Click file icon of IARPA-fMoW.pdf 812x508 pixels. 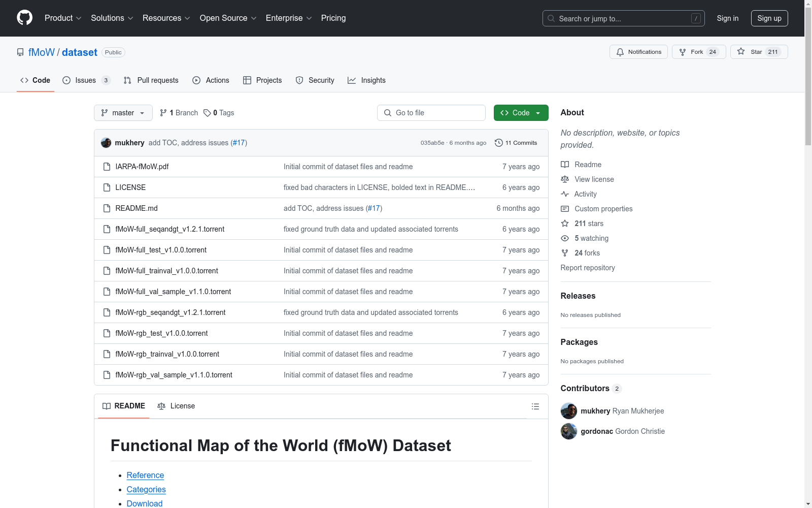pyautogui.click(x=107, y=167)
